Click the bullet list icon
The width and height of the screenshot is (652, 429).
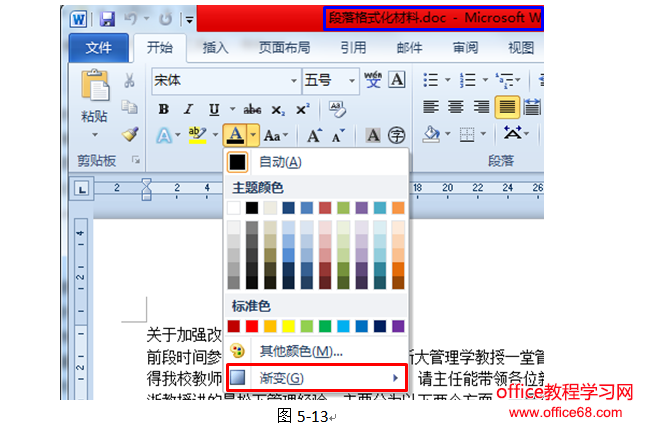click(x=431, y=79)
